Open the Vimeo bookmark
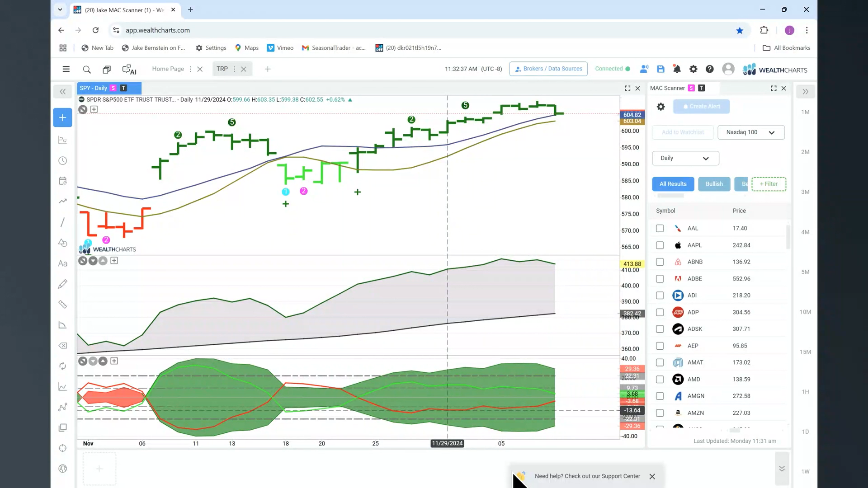The image size is (868, 488). point(280,48)
